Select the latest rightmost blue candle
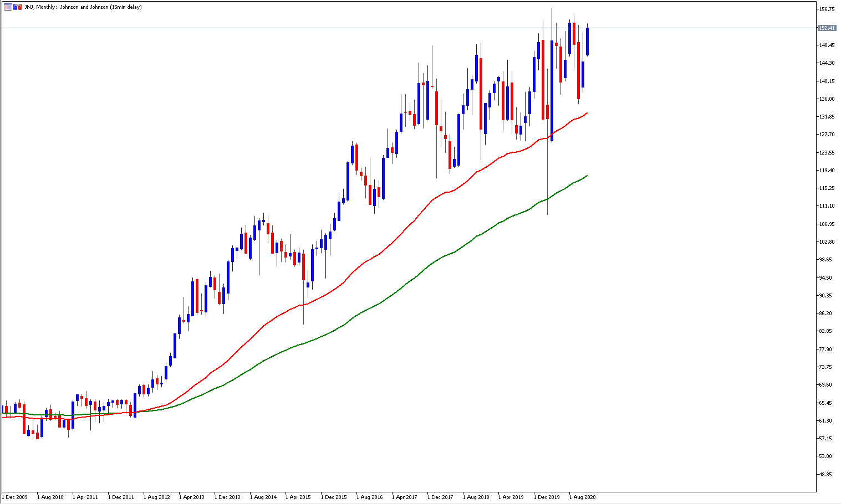841x504 pixels. pyautogui.click(x=587, y=41)
